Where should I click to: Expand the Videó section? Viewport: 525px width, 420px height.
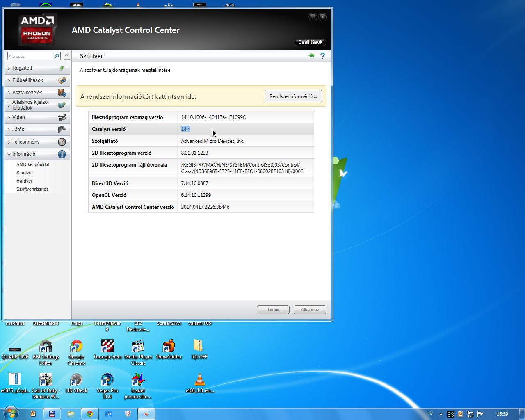point(37,117)
